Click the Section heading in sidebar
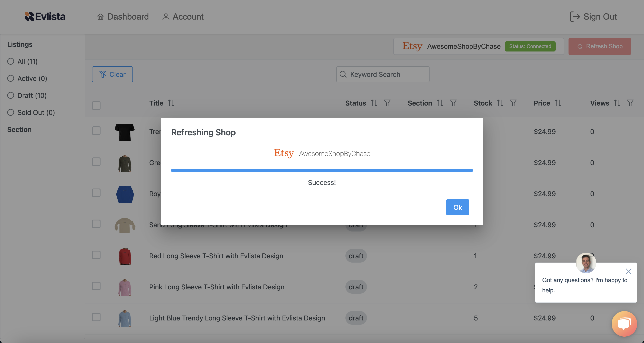The height and width of the screenshot is (343, 644). (x=20, y=129)
